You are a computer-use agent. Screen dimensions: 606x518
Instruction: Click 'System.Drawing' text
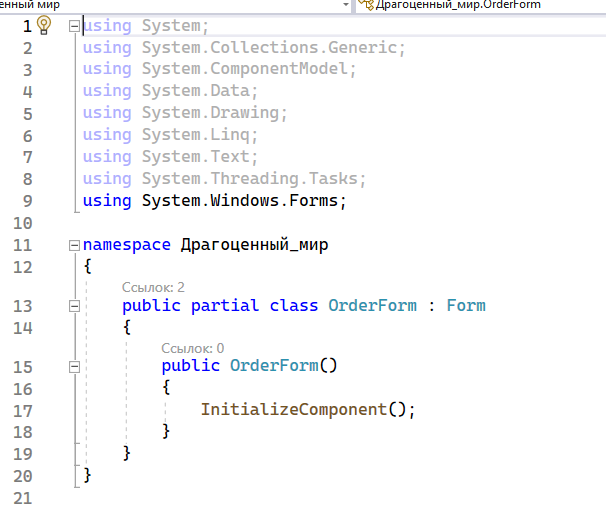(210, 113)
